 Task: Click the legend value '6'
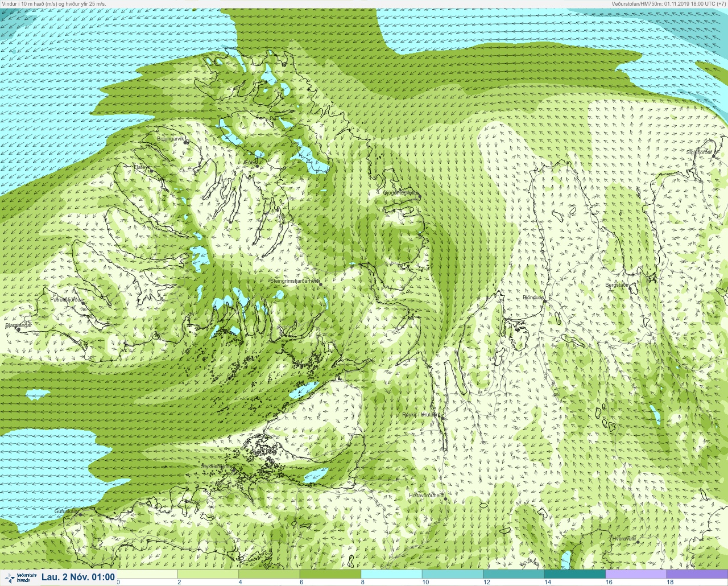[x=301, y=582]
